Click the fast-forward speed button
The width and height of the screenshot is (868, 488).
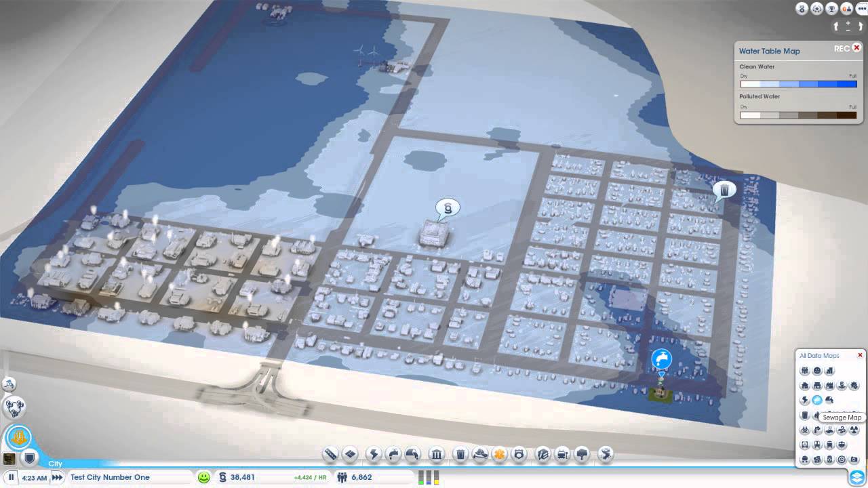(x=58, y=477)
